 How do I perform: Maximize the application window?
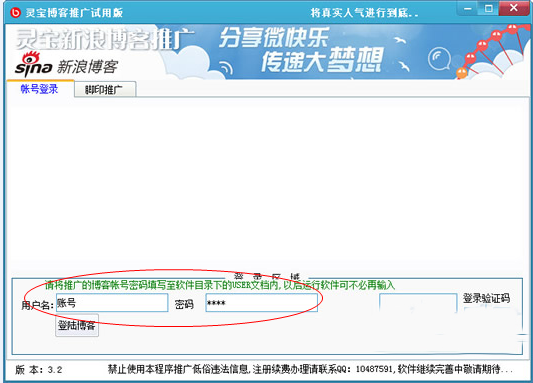coord(488,8)
